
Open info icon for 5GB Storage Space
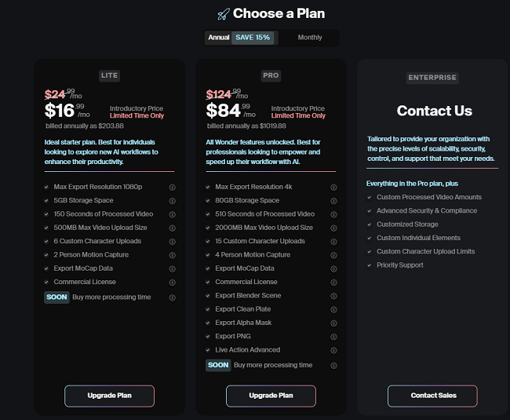tap(172, 201)
